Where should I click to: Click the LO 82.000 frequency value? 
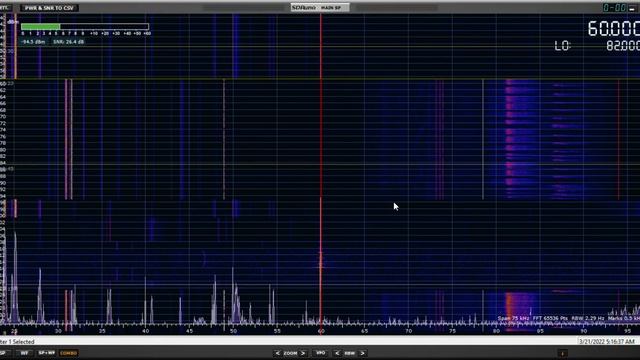point(623,46)
